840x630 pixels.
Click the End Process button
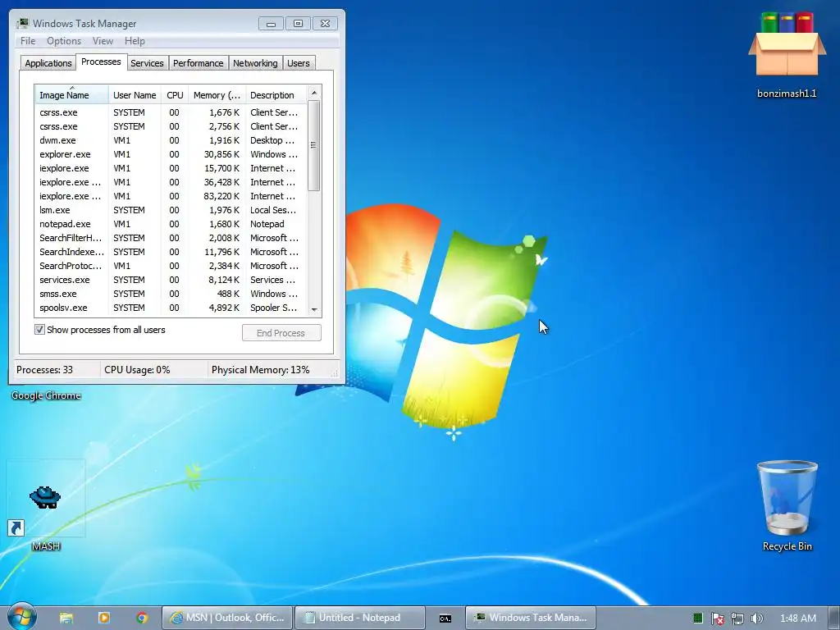coord(281,333)
